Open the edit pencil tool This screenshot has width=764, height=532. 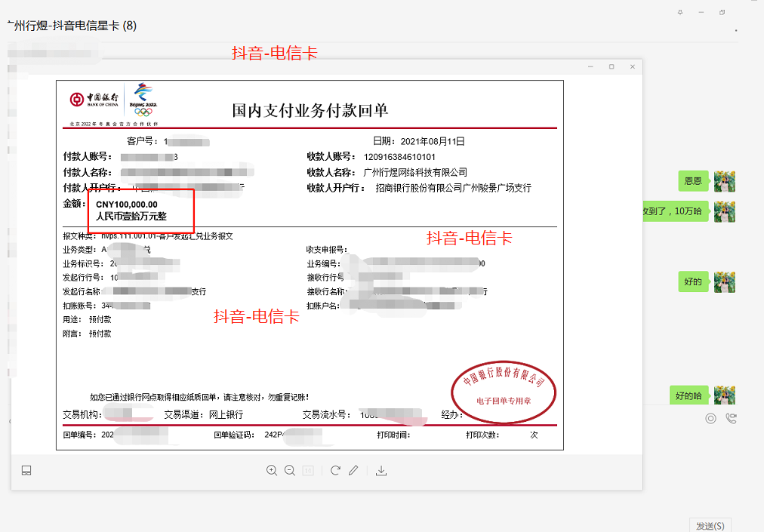coord(354,471)
